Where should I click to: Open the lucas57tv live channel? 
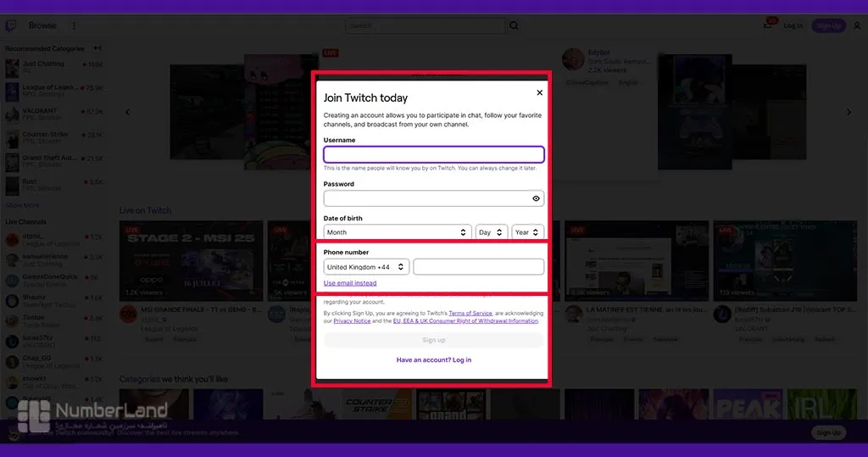tap(53, 341)
